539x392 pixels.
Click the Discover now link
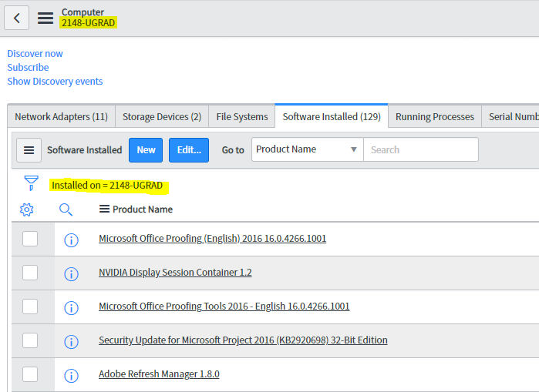[x=35, y=54]
